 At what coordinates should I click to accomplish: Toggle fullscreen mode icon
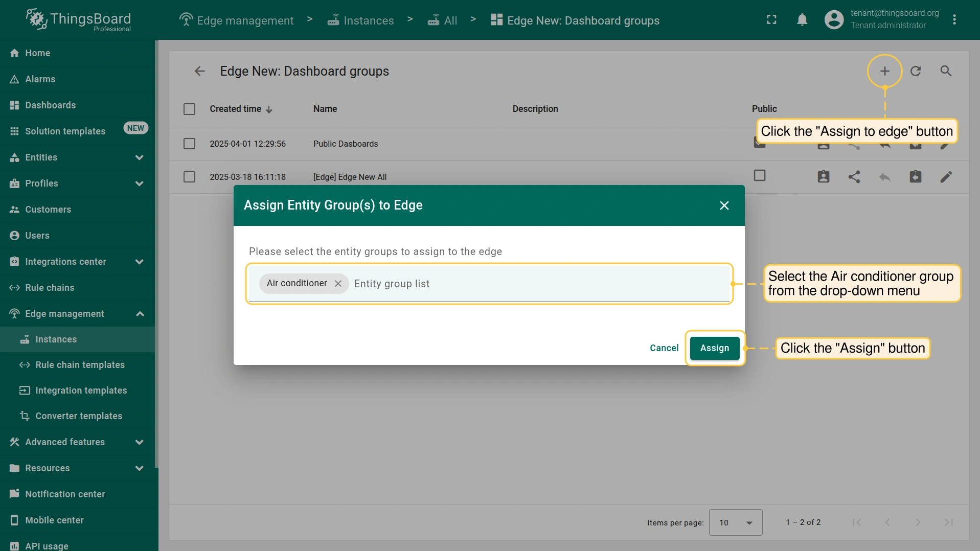771,20
